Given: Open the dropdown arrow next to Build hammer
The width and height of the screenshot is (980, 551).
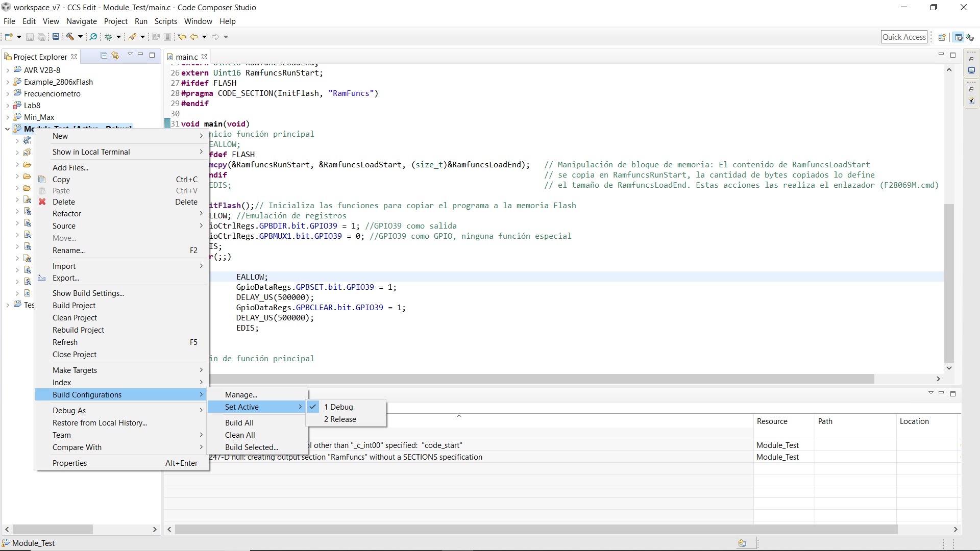Looking at the screenshot, I should click(80, 37).
